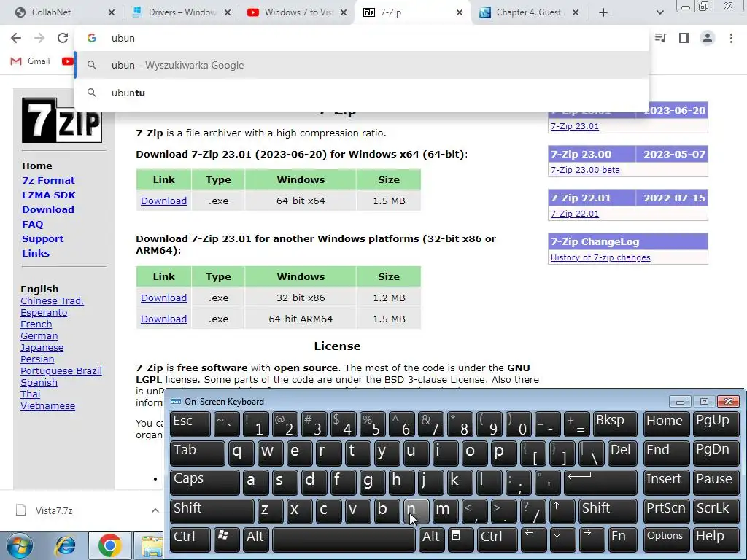Open the Chrome three-dot menu
This screenshot has height=560, width=747.
click(x=731, y=38)
